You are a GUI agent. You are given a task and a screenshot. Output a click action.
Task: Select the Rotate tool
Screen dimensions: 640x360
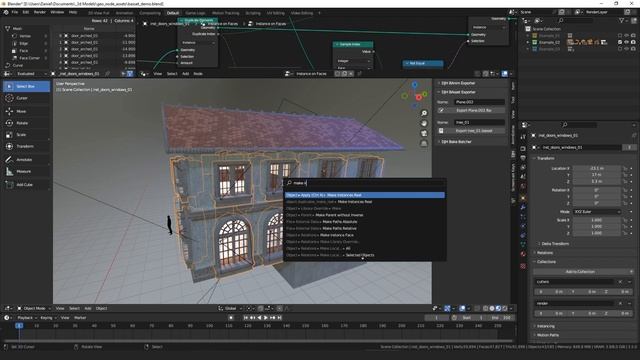[27, 123]
